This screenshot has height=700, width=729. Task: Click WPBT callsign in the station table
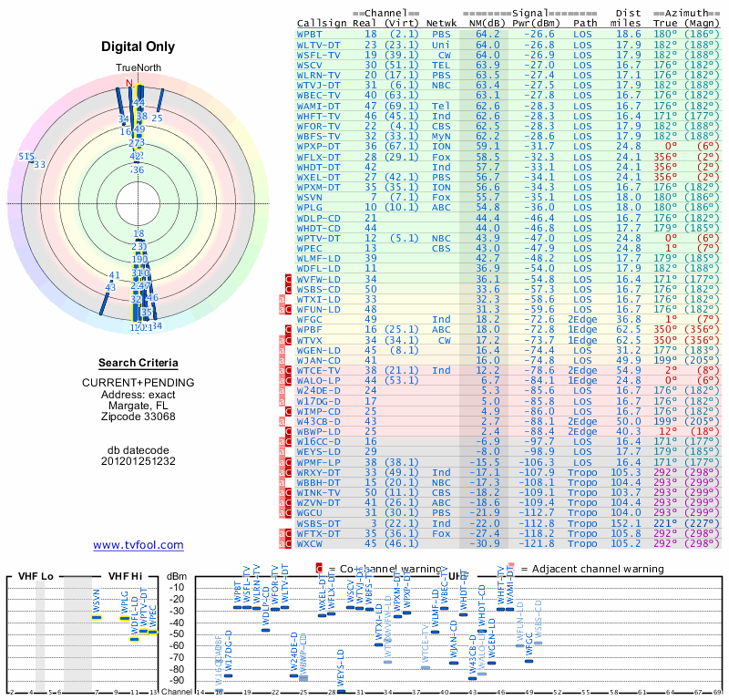tap(309, 35)
